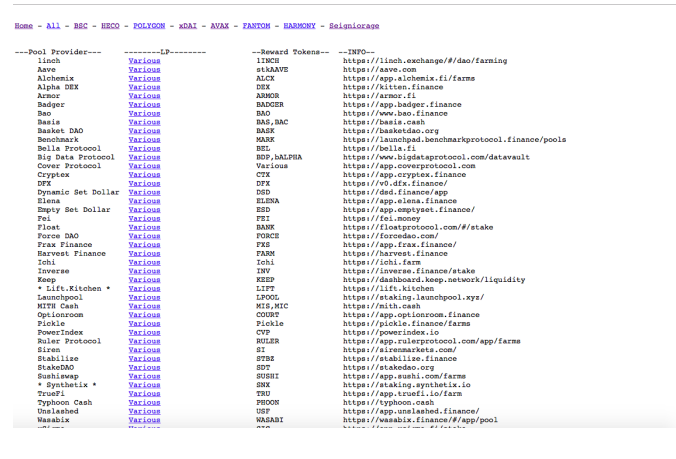Open Various link for Launchpool

144,297
